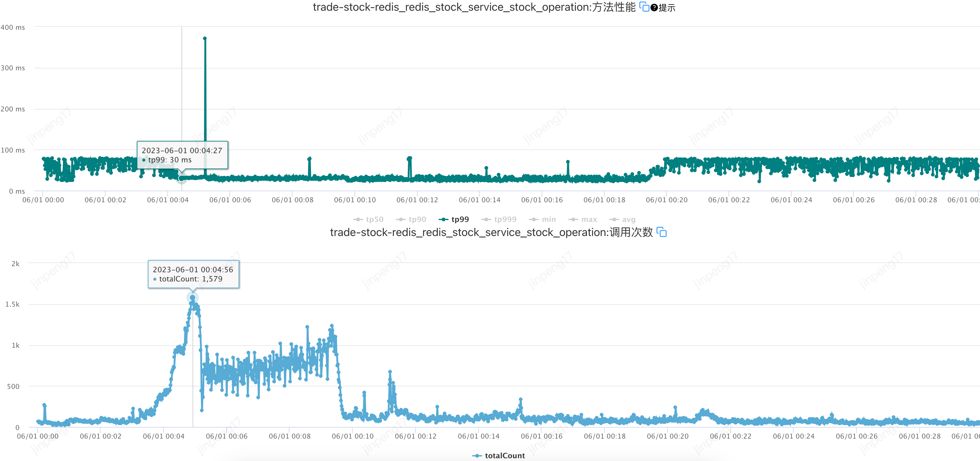The height and width of the screenshot is (461, 980).
Task: Show the tp90 series via legend
Action: click(x=417, y=219)
